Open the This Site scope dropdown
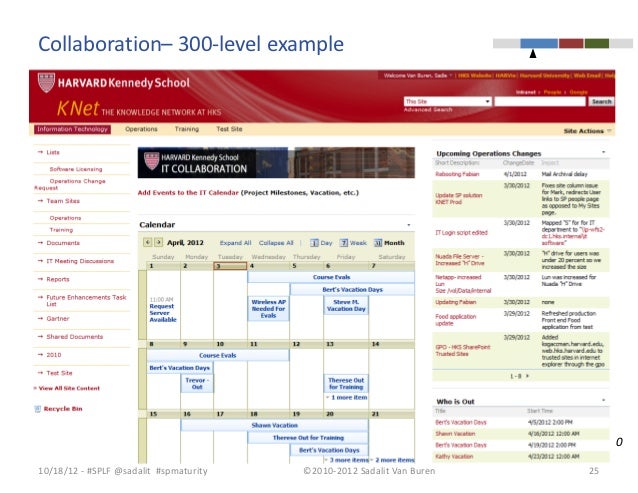638x493 pixels. pos(448,101)
